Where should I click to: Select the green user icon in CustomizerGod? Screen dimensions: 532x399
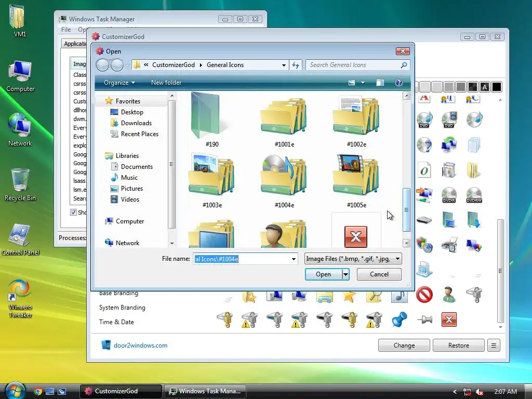449,294
